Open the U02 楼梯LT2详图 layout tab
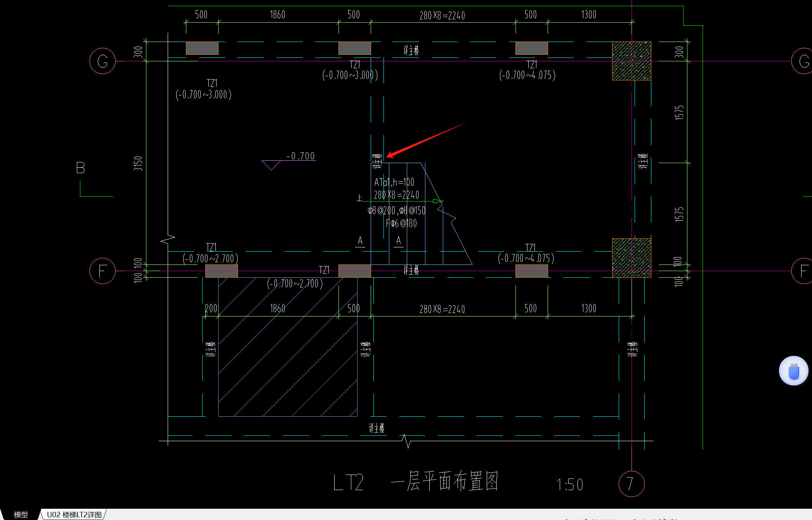 tap(74, 515)
